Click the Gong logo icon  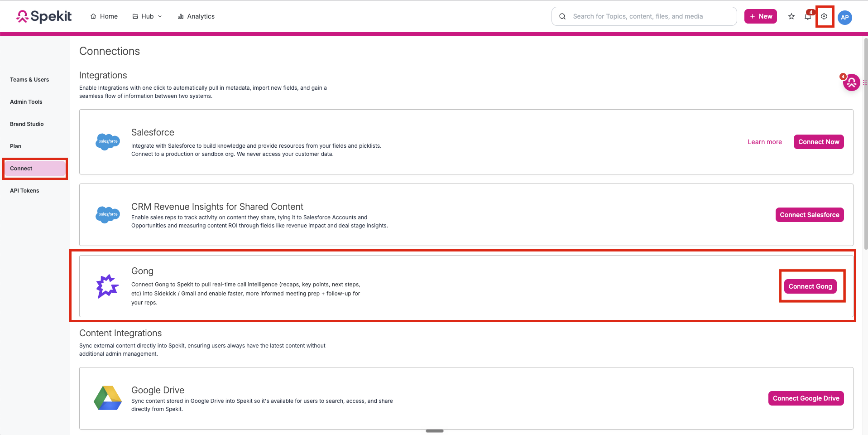(107, 286)
